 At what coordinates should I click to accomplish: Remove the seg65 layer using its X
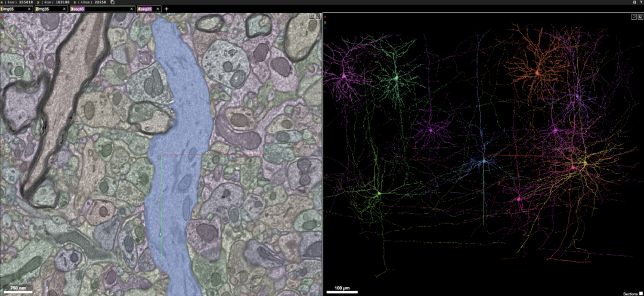point(131,8)
